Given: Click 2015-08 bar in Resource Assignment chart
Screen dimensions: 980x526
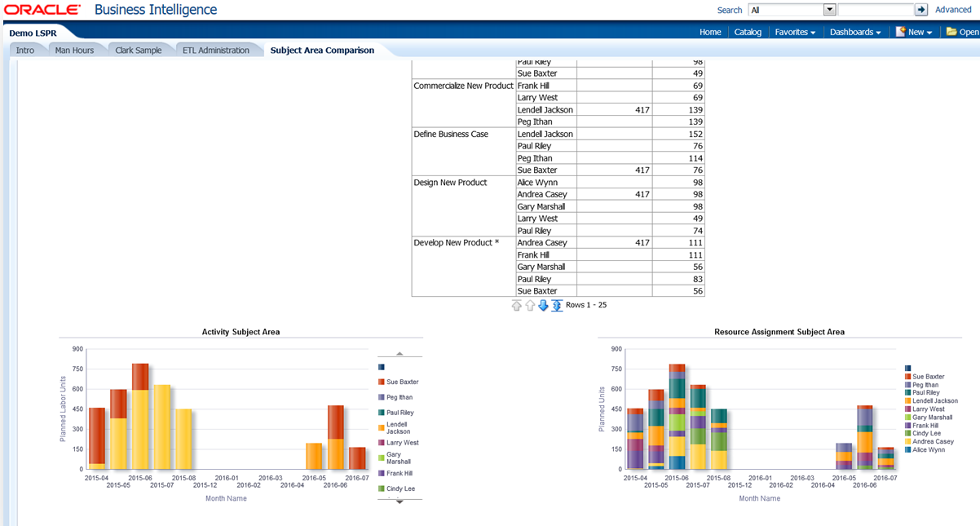Looking at the screenshot, I should [718, 439].
